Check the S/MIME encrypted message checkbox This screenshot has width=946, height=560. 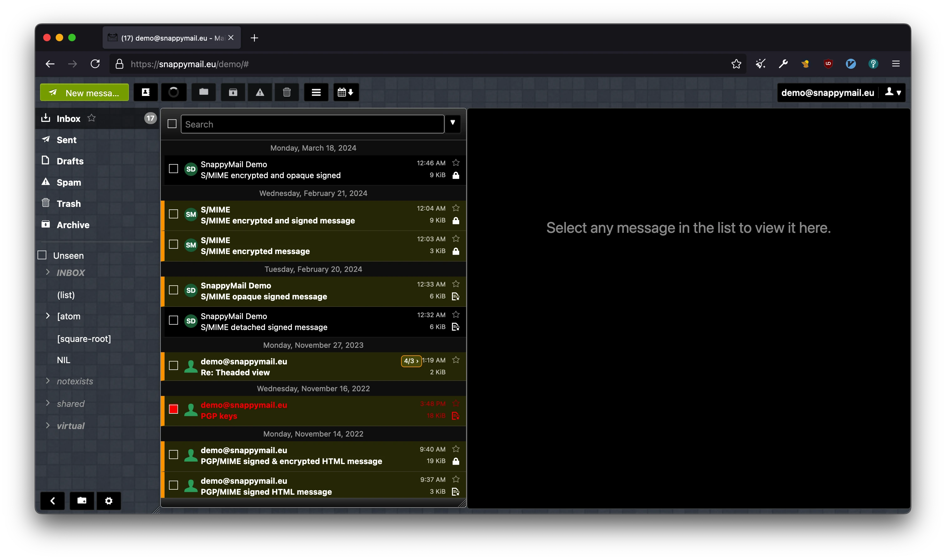pyautogui.click(x=173, y=244)
